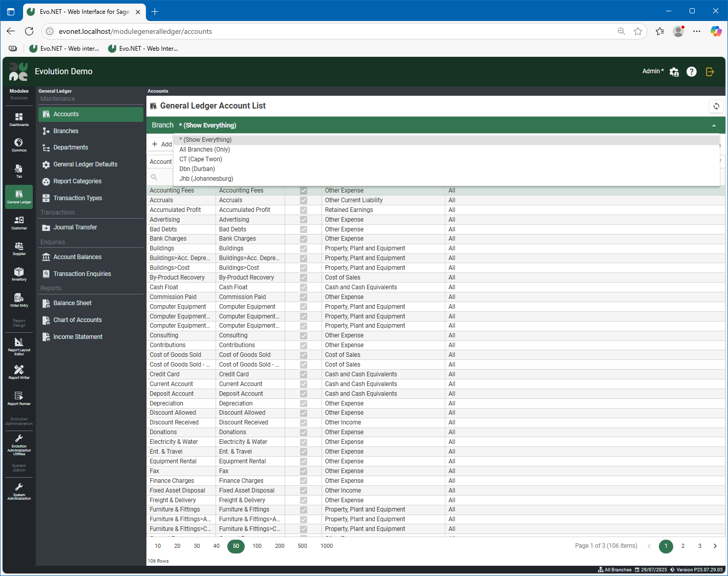Open System Administration module
The width and height of the screenshot is (728, 576).
(19, 490)
